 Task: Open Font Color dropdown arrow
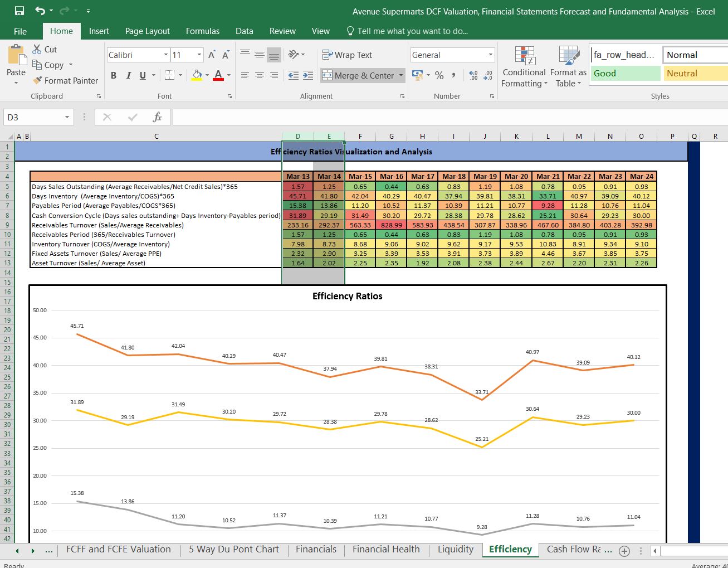click(x=229, y=75)
